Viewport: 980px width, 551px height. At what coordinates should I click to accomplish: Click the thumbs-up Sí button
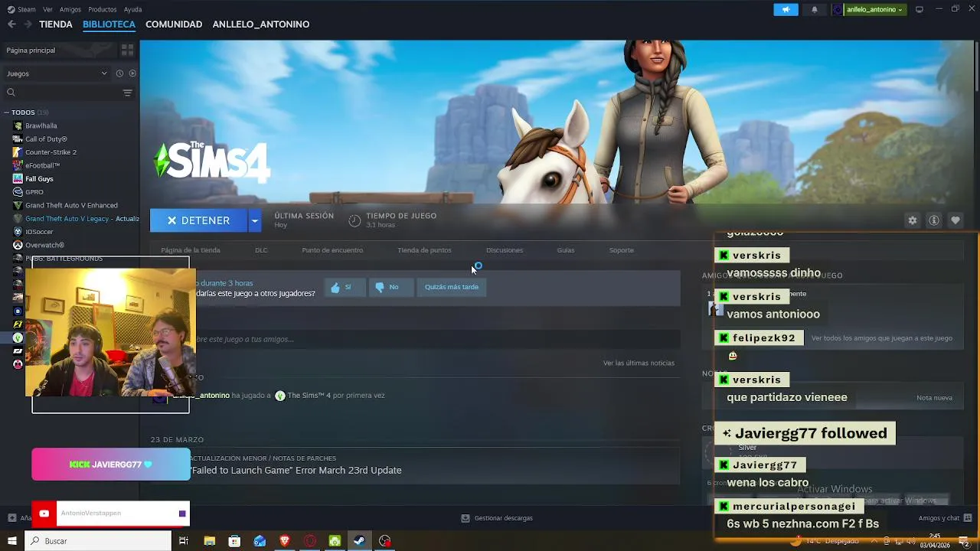(345, 287)
